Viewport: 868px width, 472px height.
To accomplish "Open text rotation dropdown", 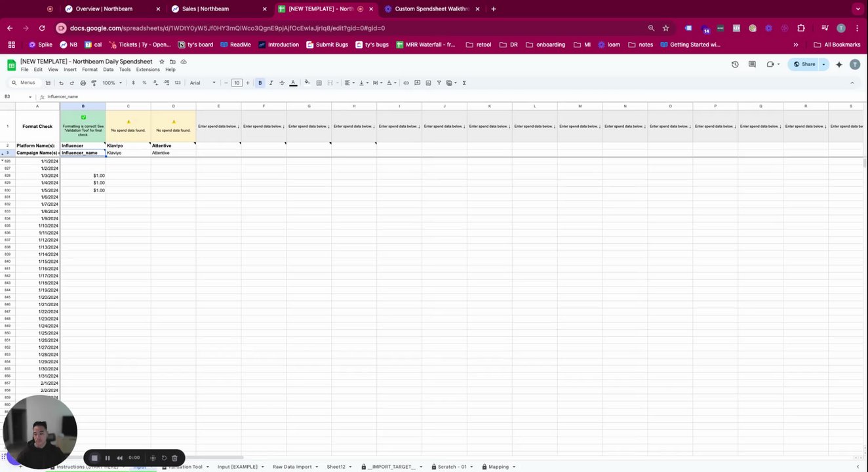I will (391, 83).
